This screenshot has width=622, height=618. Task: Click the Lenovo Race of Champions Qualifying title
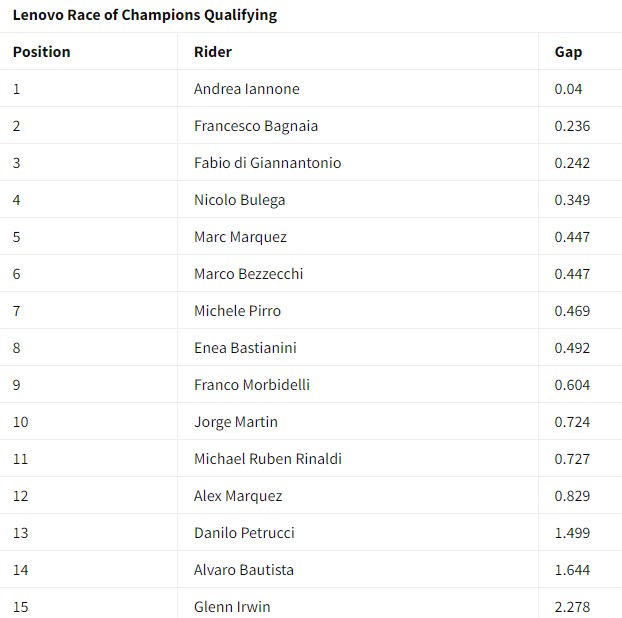145,15
